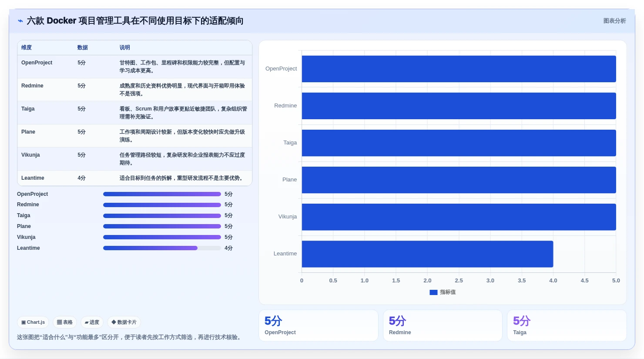The image size is (644, 359).
Task: Click the footer caption starting 这张图把
Action: point(130,337)
